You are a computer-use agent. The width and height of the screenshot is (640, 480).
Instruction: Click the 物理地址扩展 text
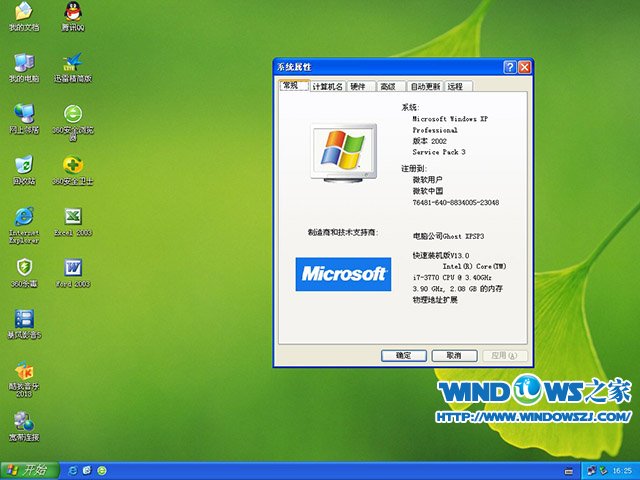coord(435,300)
